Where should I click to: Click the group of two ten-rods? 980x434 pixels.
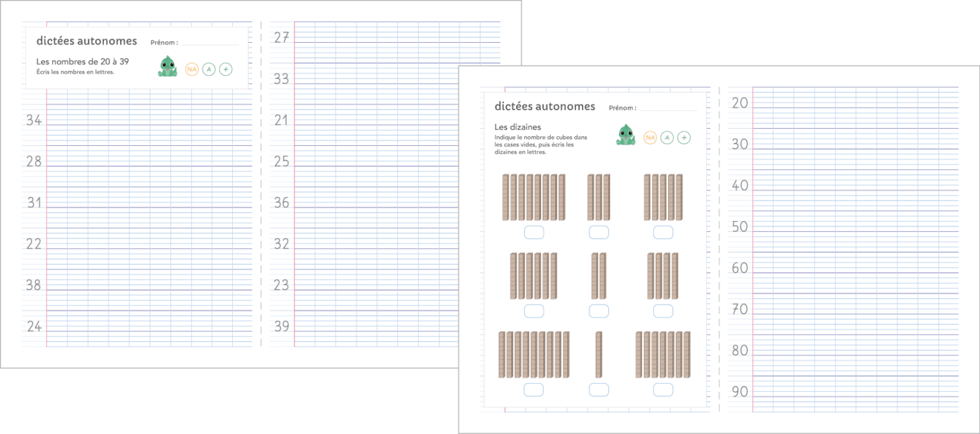coord(598,275)
